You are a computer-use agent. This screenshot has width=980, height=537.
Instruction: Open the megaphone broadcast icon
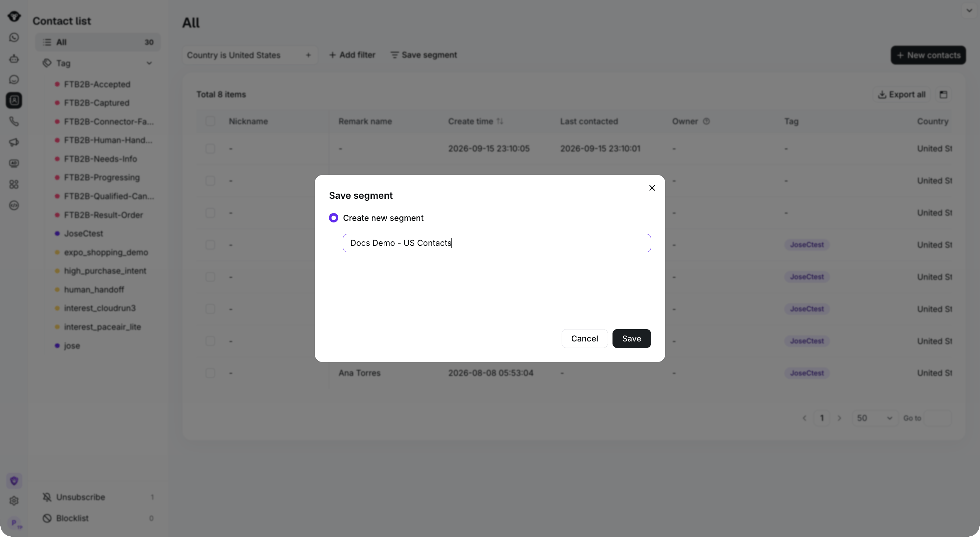14,142
